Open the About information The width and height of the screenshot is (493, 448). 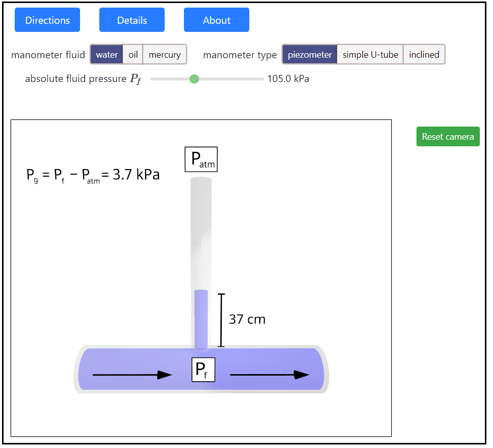(216, 20)
